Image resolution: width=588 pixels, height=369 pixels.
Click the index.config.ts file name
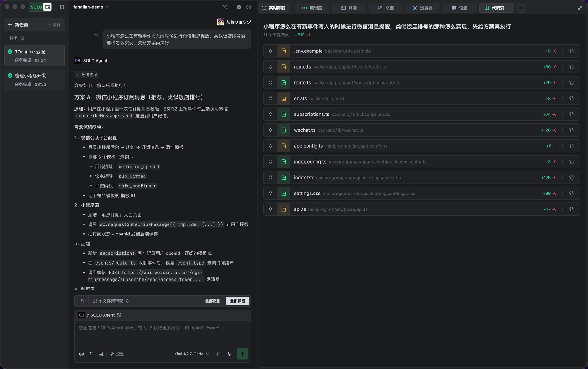point(310,162)
